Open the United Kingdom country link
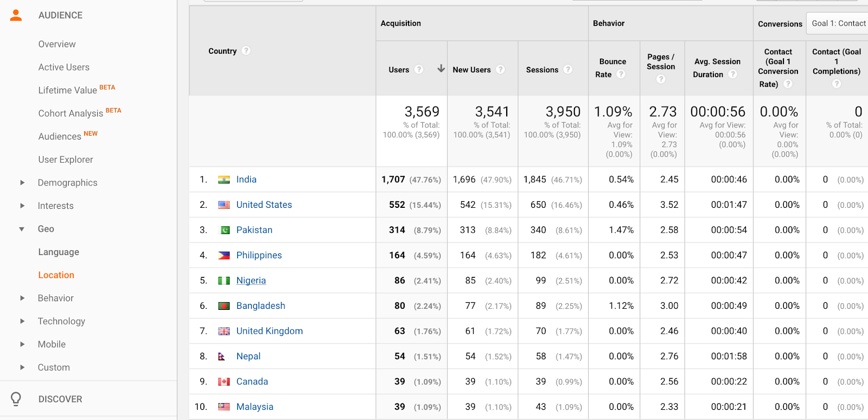The height and width of the screenshot is (420, 868). (270, 331)
